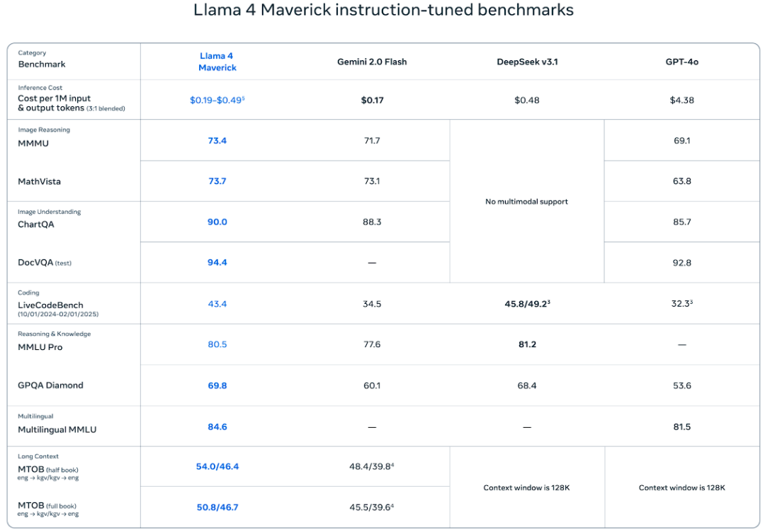Click the "Image Reasoning" category label
This screenshot has width=765, height=532.
click(x=44, y=130)
